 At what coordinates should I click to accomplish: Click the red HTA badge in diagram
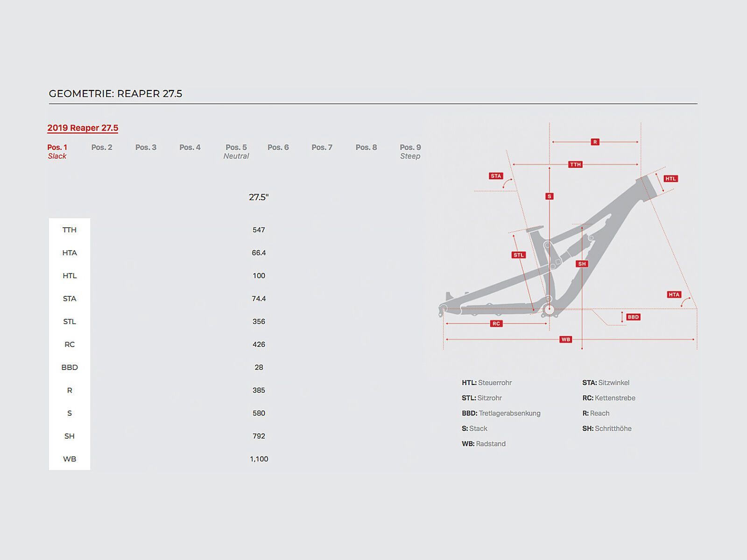674,294
